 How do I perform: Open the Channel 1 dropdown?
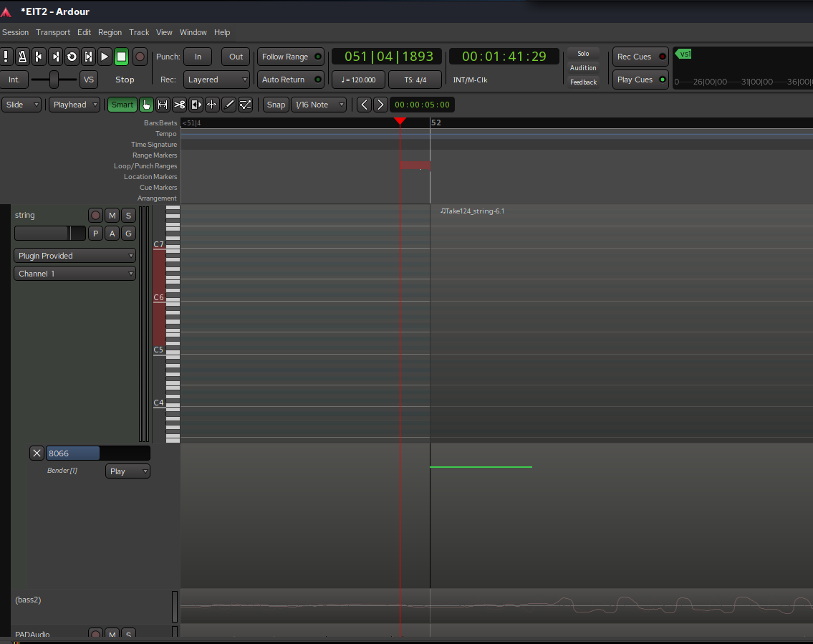(x=74, y=274)
